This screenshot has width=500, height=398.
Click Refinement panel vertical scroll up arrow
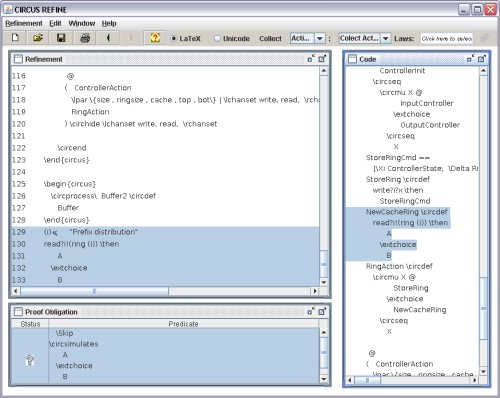[x=323, y=71]
